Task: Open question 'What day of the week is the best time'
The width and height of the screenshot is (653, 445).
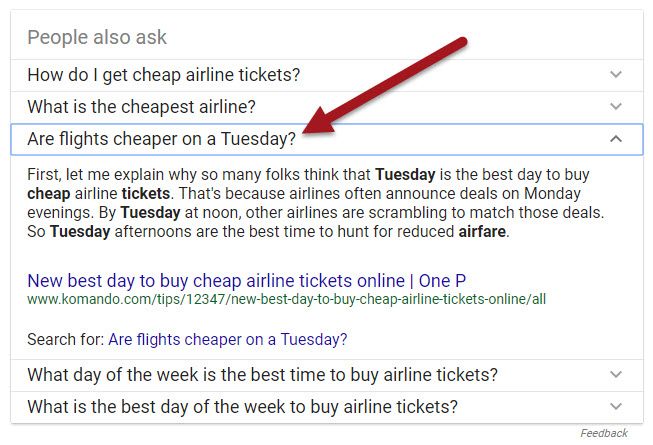Action: click(262, 375)
